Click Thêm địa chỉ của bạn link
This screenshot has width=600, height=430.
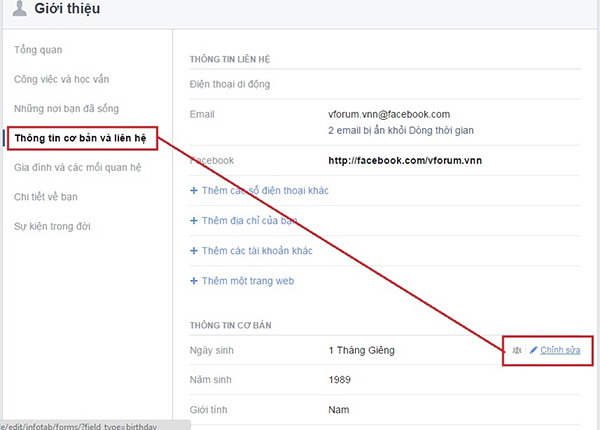point(249,221)
